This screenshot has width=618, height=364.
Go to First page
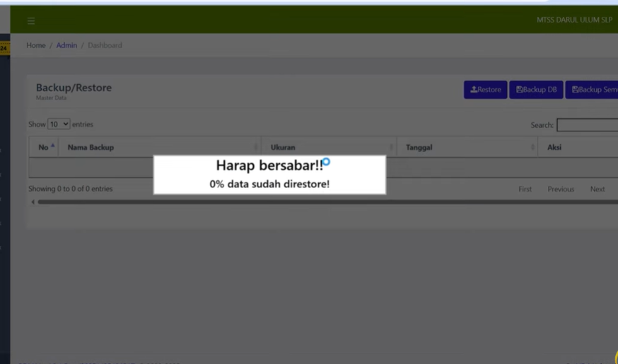(x=525, y=189)
